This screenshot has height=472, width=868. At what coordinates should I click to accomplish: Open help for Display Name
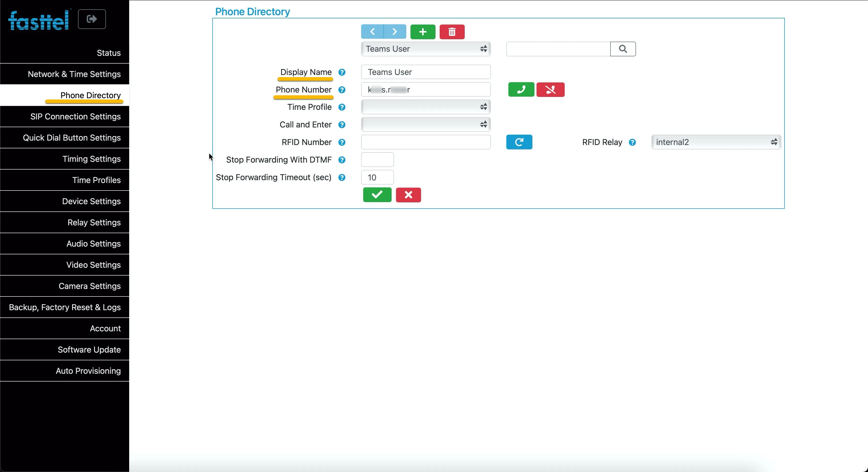click(342, 72)
